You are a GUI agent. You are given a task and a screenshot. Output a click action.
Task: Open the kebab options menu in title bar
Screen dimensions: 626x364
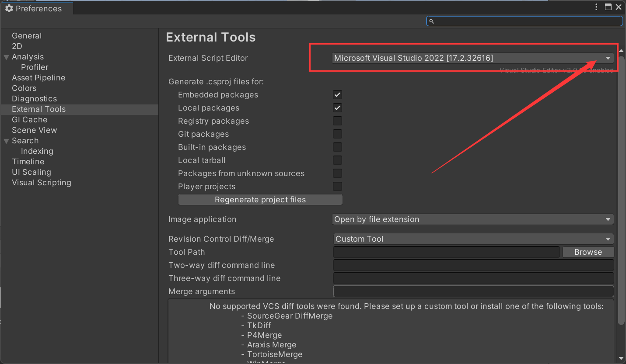tap(597, 7)
